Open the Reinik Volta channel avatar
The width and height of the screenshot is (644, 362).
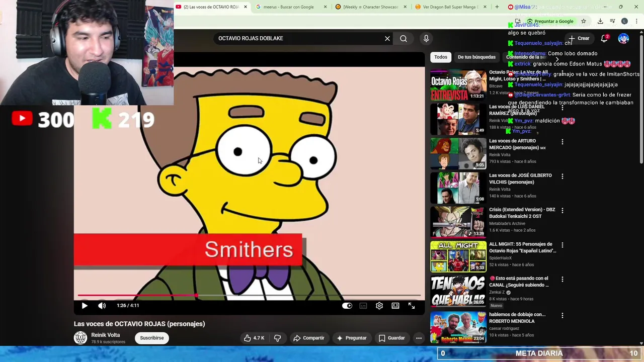[x=80, y=338]
